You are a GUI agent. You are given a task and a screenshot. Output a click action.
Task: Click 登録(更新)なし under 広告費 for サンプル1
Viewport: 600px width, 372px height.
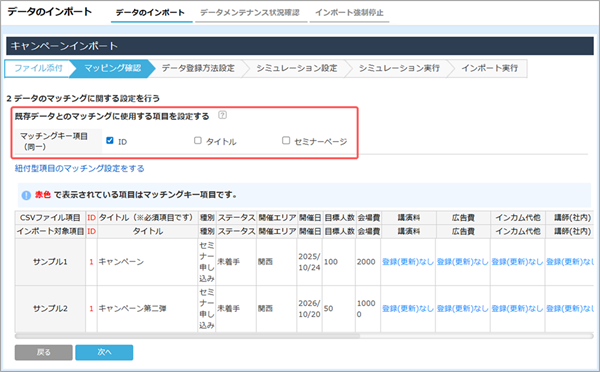point(463,262)
